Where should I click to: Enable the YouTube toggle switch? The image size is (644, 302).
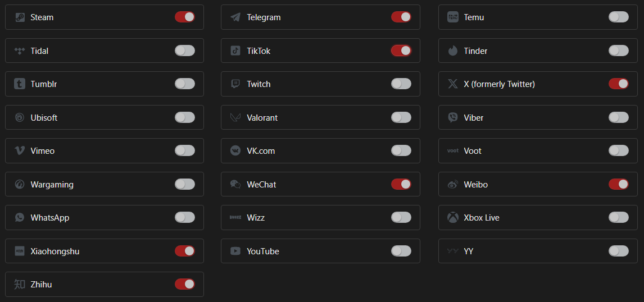pyautogui.click(x=401, y=251)
